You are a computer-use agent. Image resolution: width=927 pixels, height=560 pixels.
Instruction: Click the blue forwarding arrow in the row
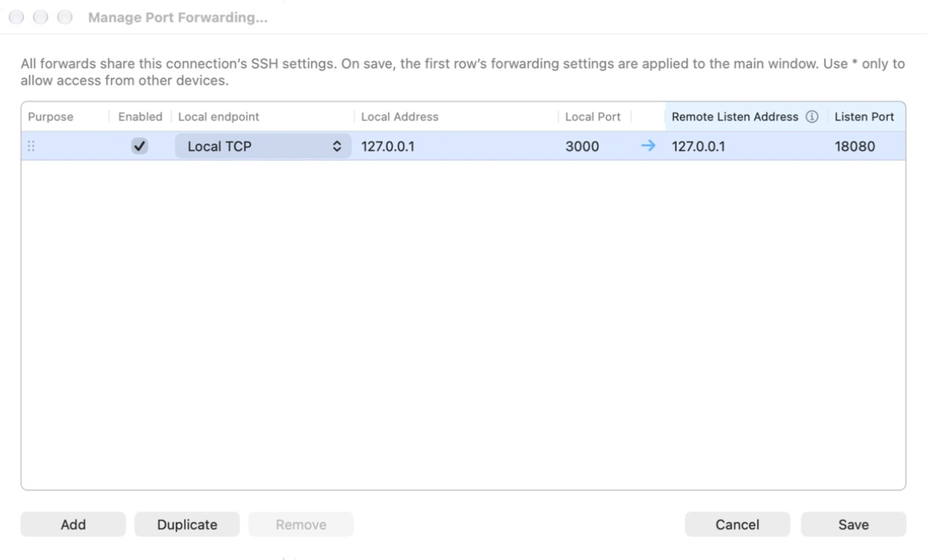648,146
